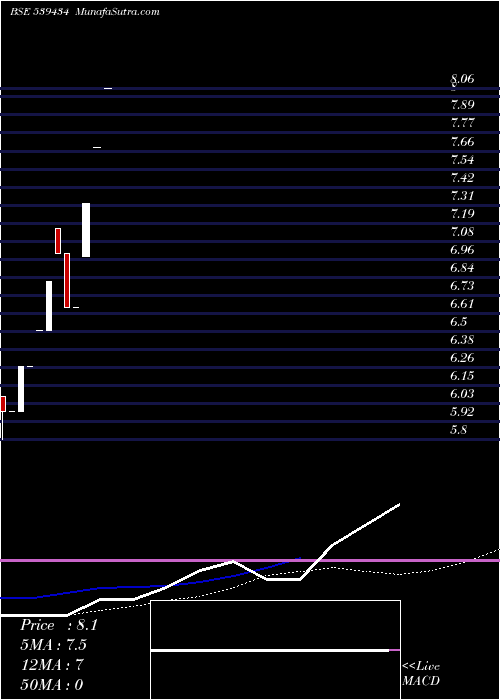Click the white candle between 6.5 and 6.73
This screenshot has width=500, height=700.
(x=49, y=306)
